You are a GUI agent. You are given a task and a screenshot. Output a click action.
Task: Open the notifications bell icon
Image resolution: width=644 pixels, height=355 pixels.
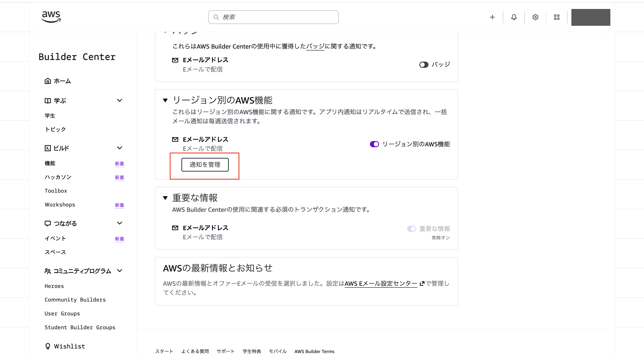[x=514, y=17]
